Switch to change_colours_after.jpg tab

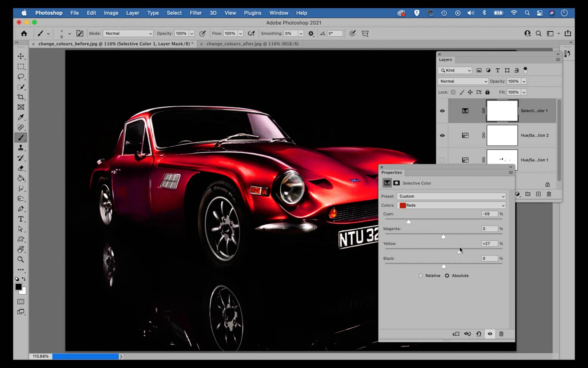pyautogui.click(x=252, y=44)
